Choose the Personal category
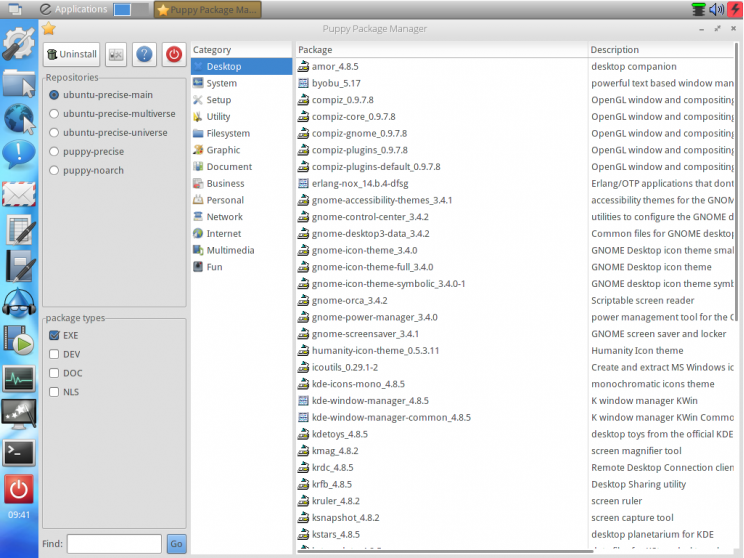The image size is (744, 558). point(242,200)
